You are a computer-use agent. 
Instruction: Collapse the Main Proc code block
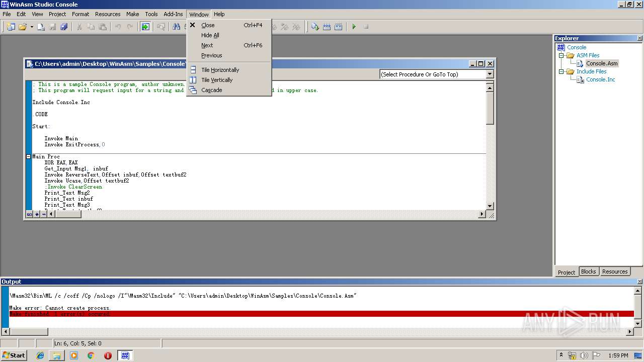coord(29,157)
